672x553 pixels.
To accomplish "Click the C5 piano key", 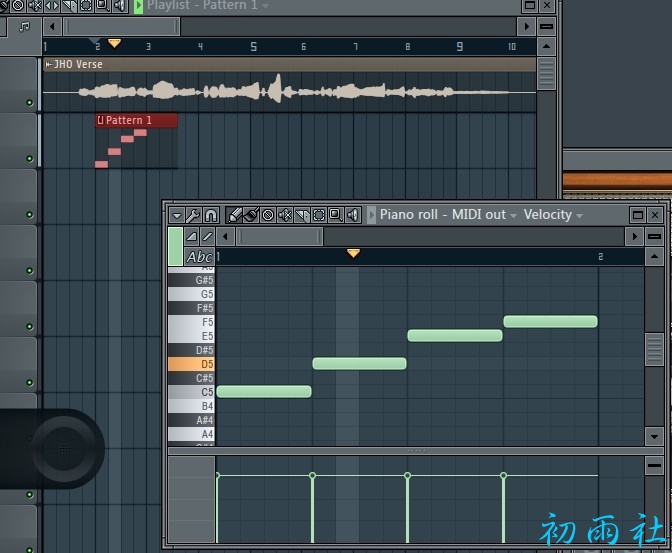I will [191, 392].
